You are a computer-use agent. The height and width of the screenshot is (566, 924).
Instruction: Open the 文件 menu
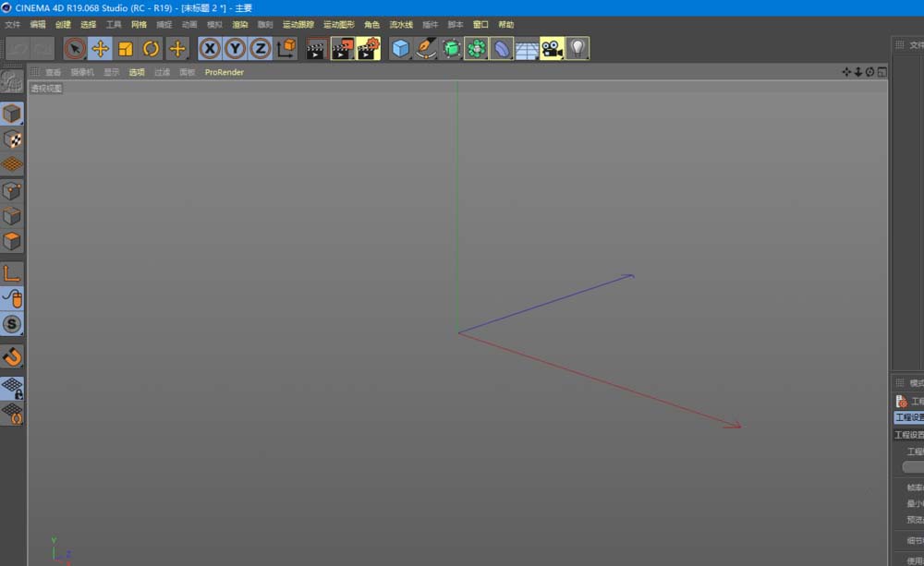coord(12,25)
